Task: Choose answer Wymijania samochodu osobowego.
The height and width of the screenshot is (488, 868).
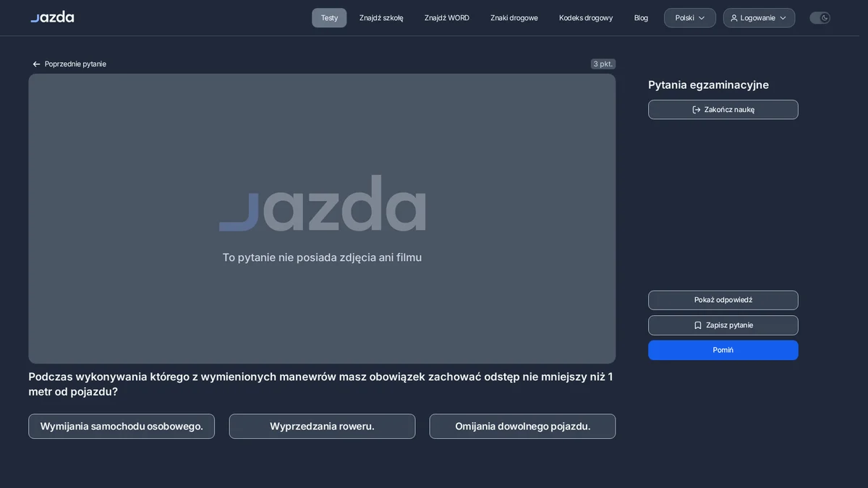Action: (122, 427)
